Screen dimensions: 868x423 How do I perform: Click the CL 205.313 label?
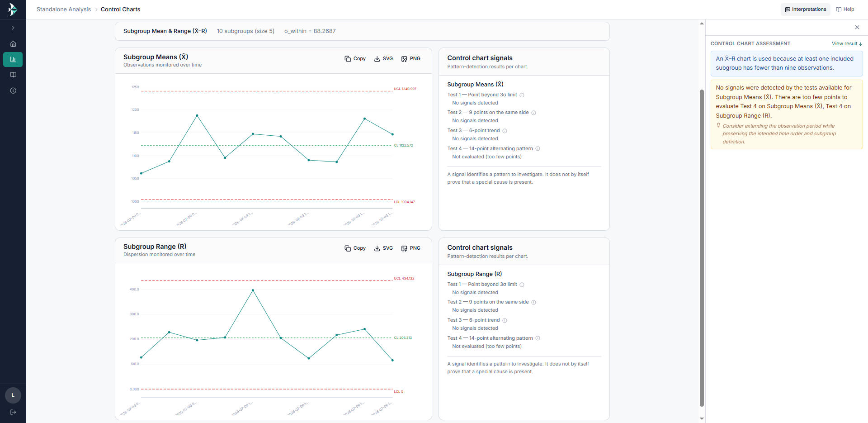pos(403,338)
